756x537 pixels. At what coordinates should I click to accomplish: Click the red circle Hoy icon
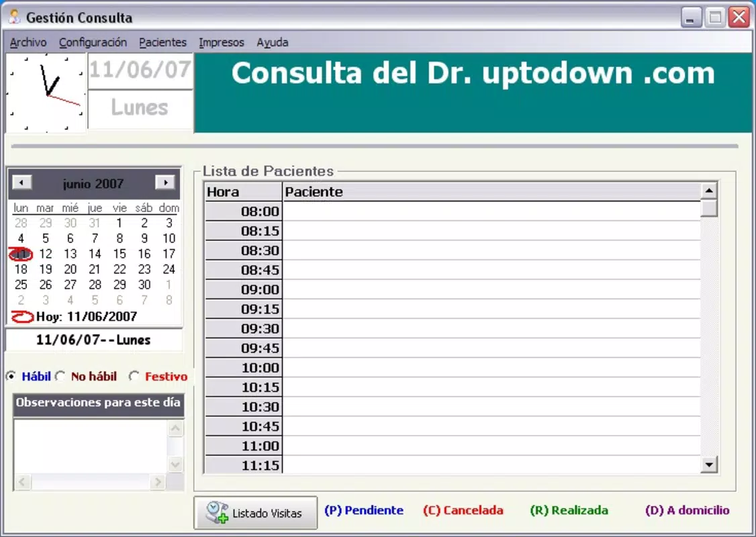(22, 317)
